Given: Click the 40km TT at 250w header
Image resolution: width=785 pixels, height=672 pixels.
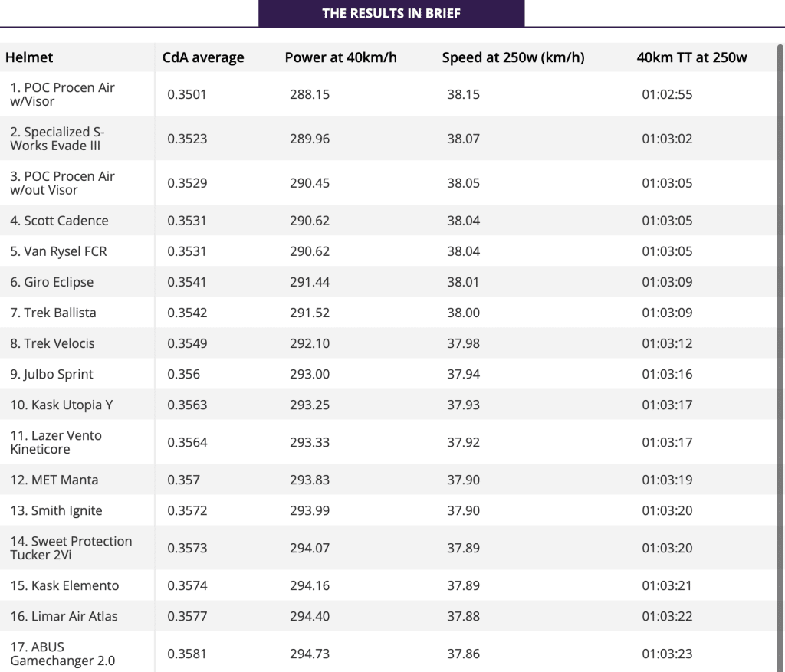Looking at the screenshot, I should point(691,57).
